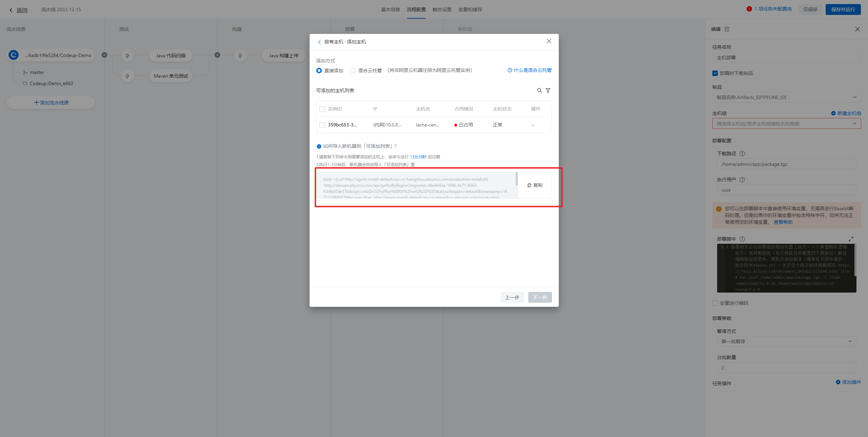Click the plus icon before Java 代码扫描 stage

(104, 55)
